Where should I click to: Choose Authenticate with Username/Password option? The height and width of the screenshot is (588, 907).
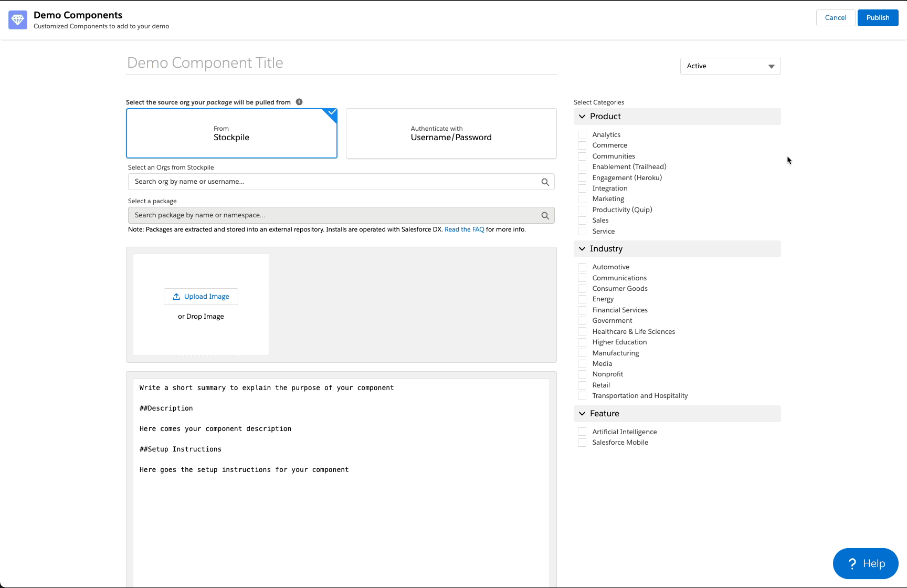click(451, 133)
